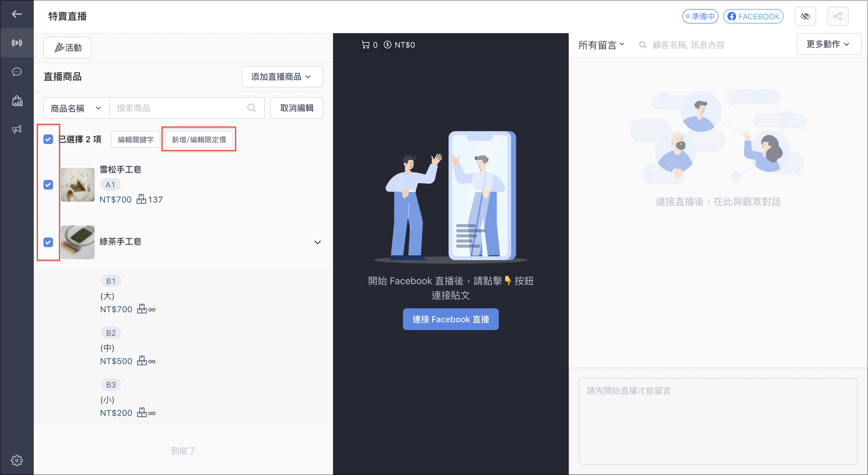
Task: Click the NT$200 price text
Action: [x=116, y=413]
